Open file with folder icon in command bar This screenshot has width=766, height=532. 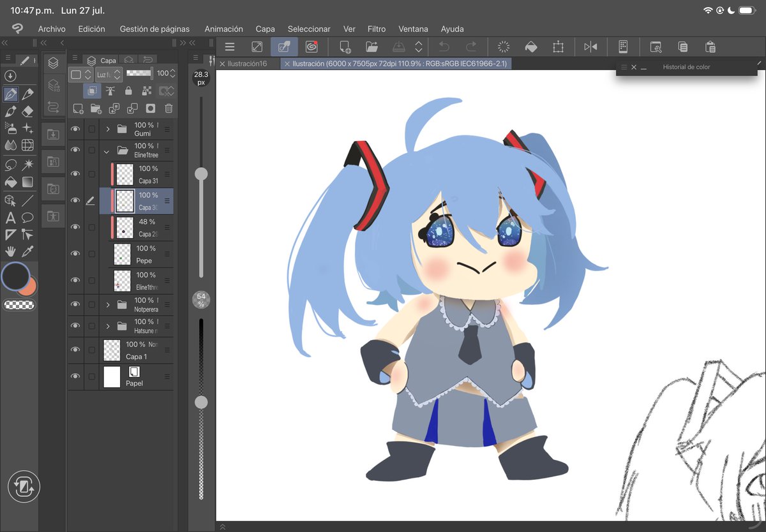coord(372,47)
